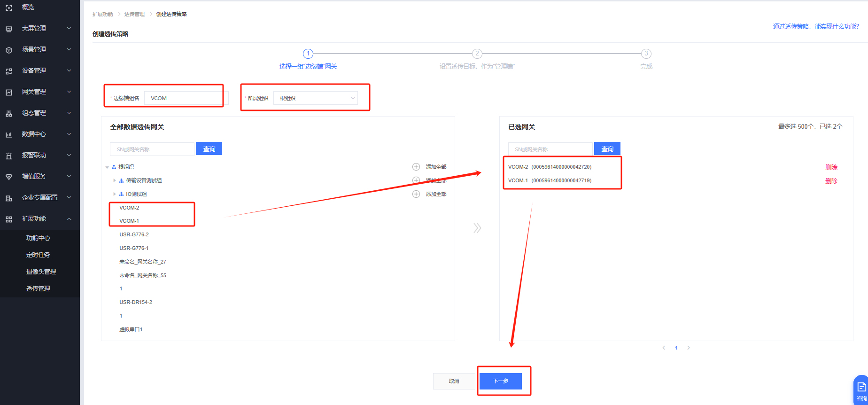
Task: Open 定时任务 in the sidebar submenu
Action: 38,255
